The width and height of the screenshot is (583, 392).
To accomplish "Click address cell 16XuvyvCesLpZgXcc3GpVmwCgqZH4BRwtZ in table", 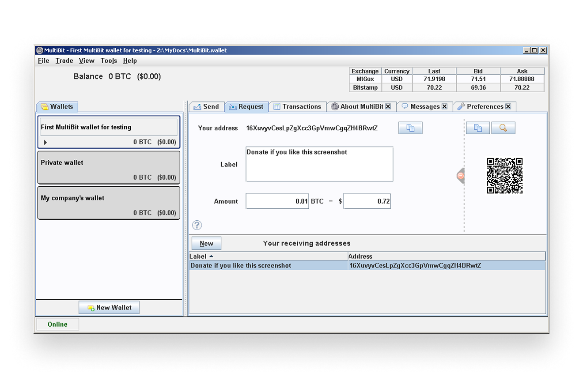I will pos(447,265).
